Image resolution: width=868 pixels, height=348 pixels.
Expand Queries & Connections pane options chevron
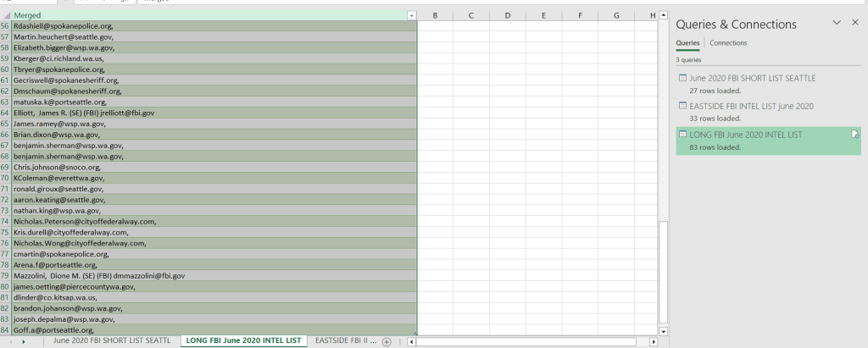pyautogui.click(x=837, y=23)
